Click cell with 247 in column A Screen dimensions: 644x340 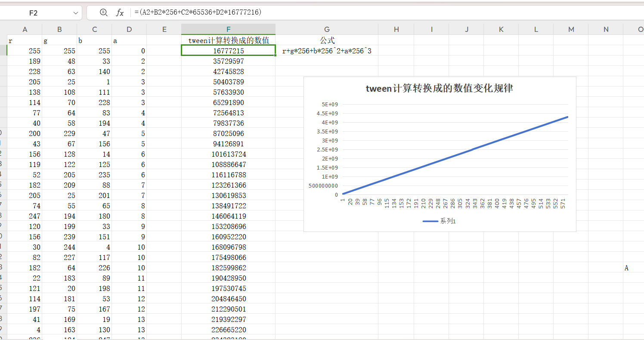click(x=25, y=216)
